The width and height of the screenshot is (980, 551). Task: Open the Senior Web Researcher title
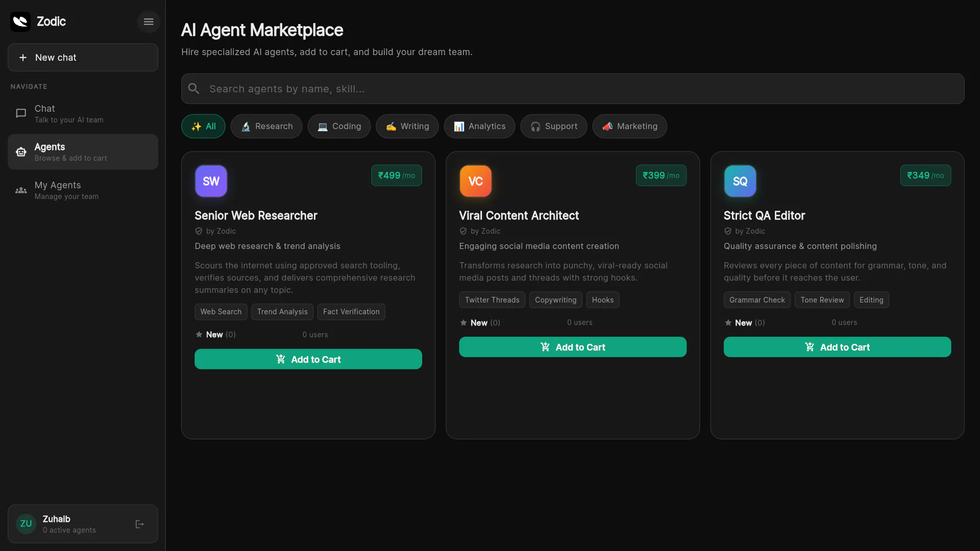(256, 215)
